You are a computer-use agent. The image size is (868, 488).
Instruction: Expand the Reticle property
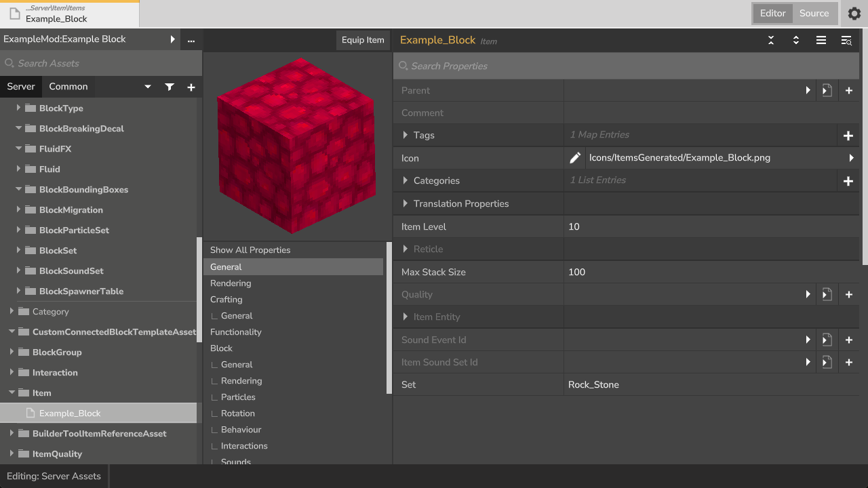[x=406, y=249]
